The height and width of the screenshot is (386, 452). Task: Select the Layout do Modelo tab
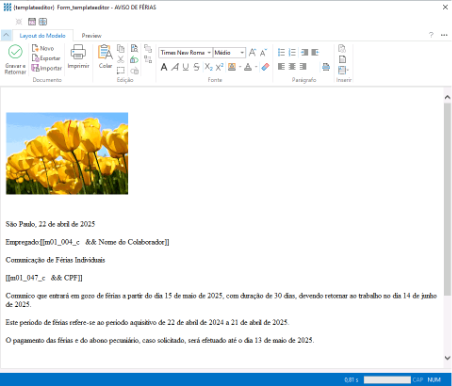pos(42,36)
